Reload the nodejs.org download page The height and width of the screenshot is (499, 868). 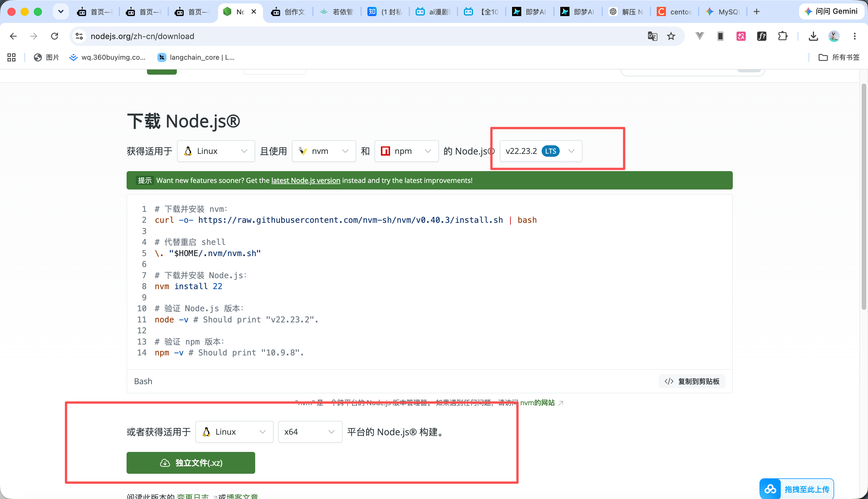click(x=55, y=36)
